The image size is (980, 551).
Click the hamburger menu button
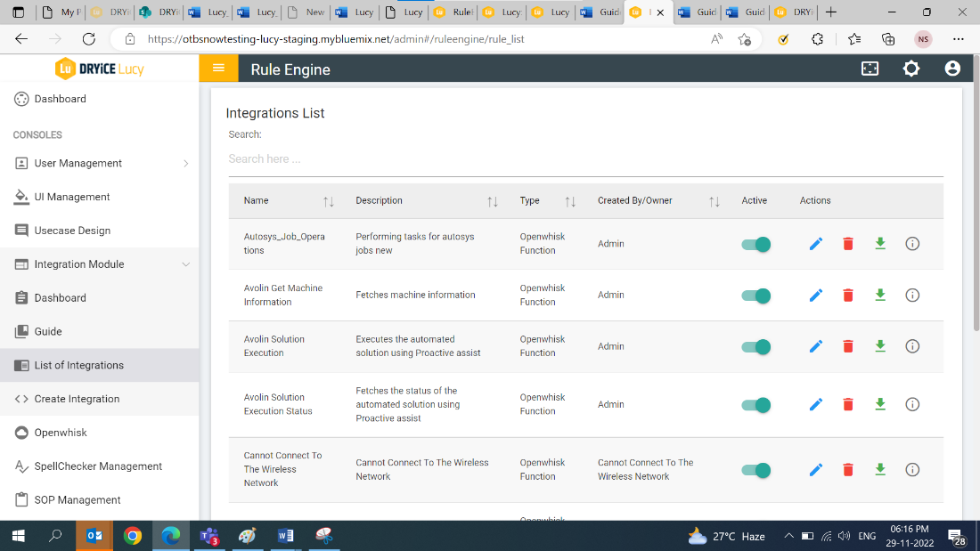pos(218,69)
